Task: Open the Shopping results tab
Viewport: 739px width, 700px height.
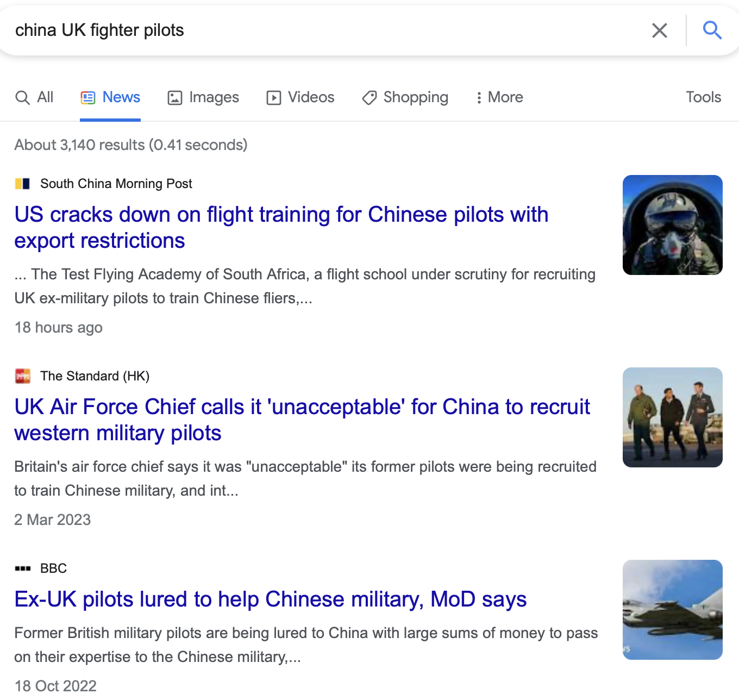Action: click(x=405, y=97)
